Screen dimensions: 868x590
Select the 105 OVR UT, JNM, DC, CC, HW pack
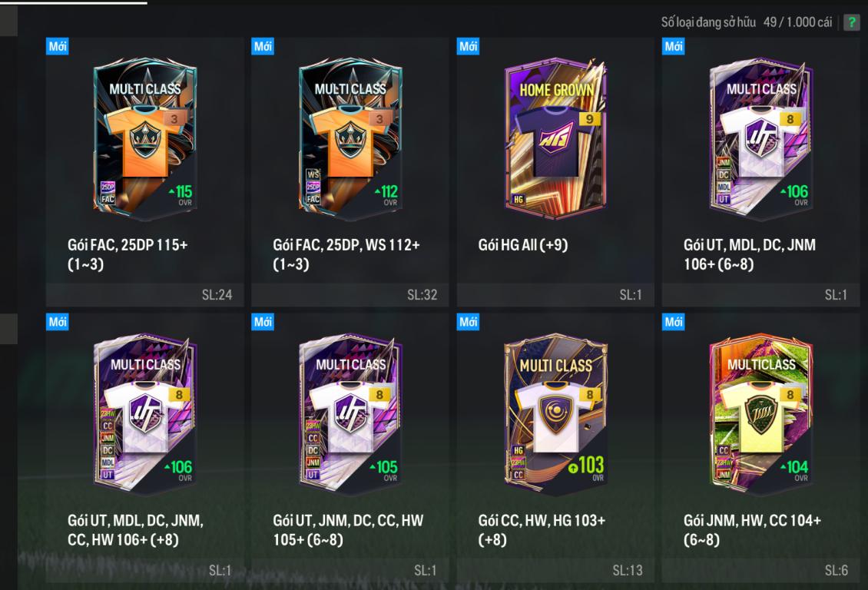(x=350, y=448)
